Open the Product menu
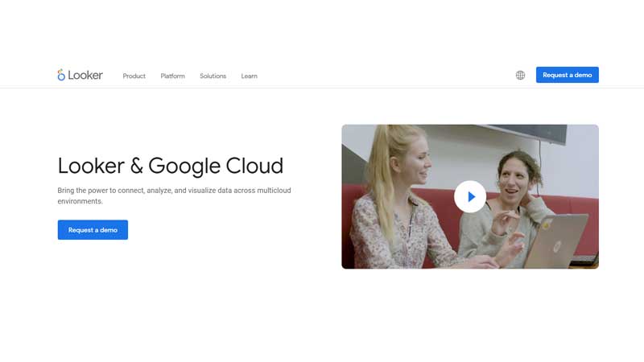The image size is (644, 362). [x=134, y=76]
